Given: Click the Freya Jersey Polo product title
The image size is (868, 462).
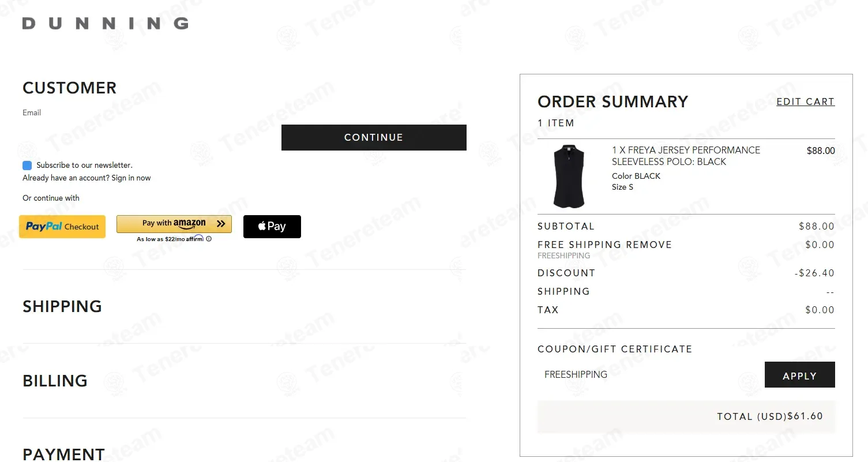Looking at the screenshot, I should click(686, 156).
